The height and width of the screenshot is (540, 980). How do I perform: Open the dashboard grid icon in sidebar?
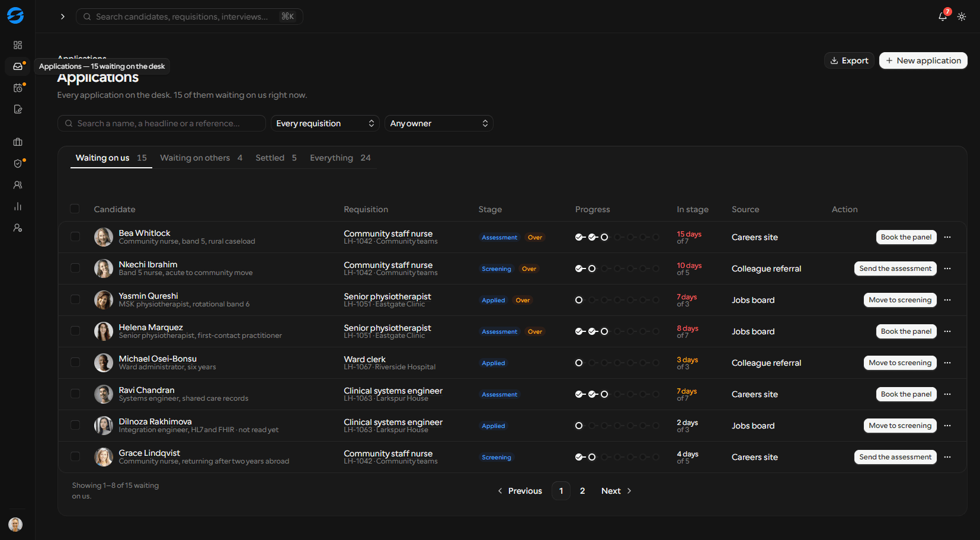tap(18, 45)
